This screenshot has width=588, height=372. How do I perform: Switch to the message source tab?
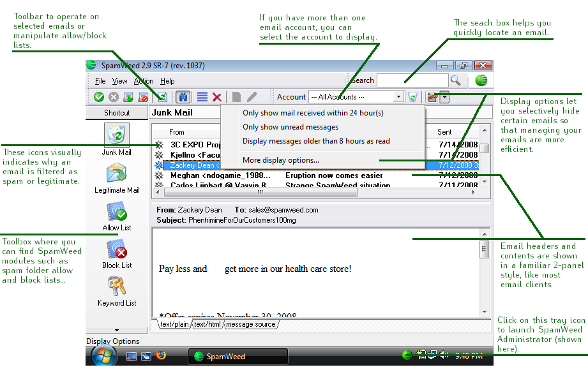(x=250, y=324)
